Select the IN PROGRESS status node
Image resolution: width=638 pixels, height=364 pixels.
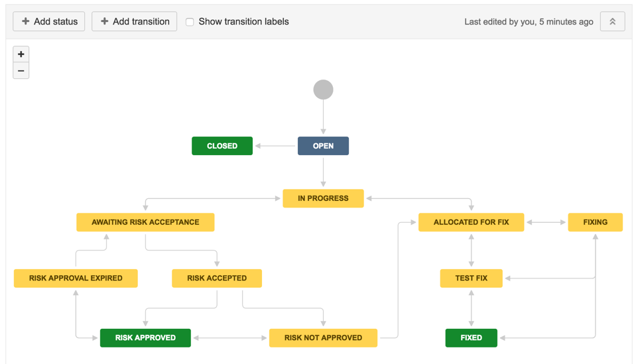(323, 198)
